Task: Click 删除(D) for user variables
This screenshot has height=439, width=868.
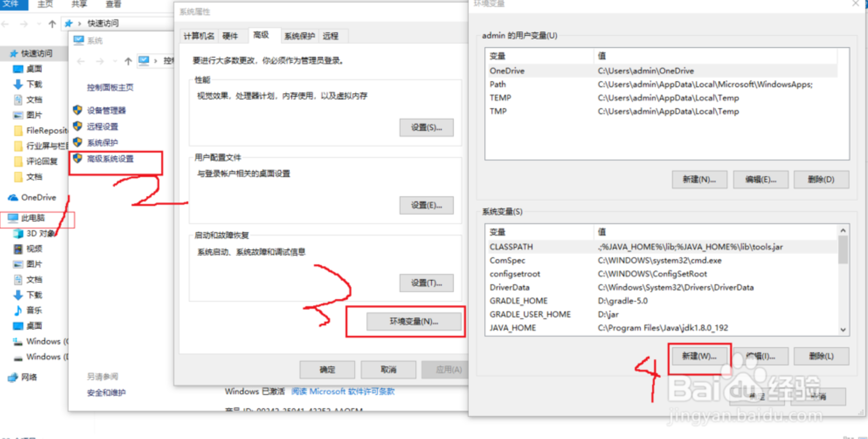Action: tap(821, 179)
